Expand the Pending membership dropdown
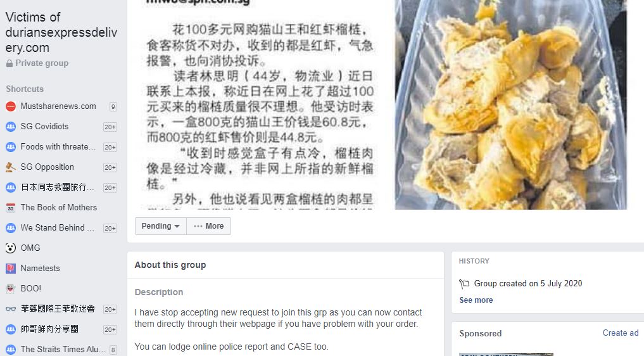 tap(161, 226)
